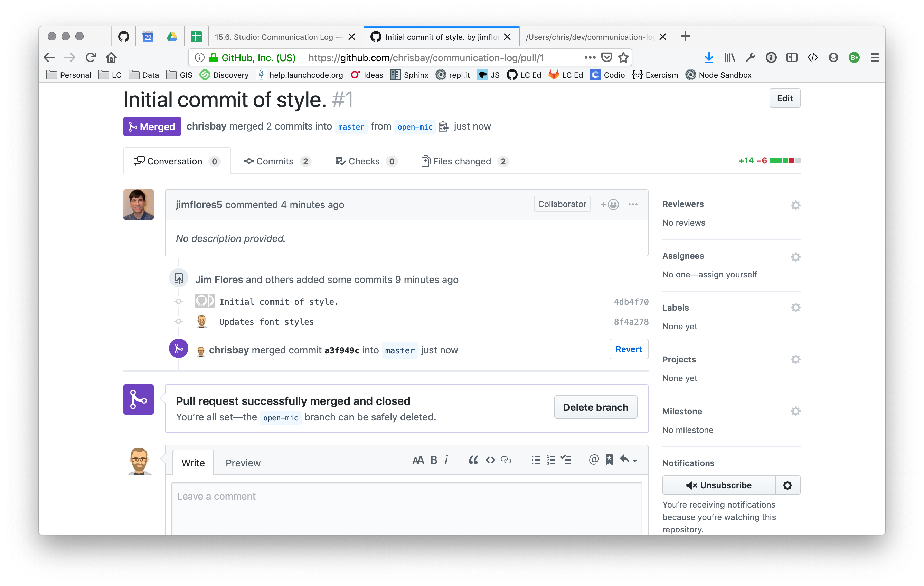This screenshot has width=924, height=586.
Task: Delete the open-mic branch
Action: 595,407
